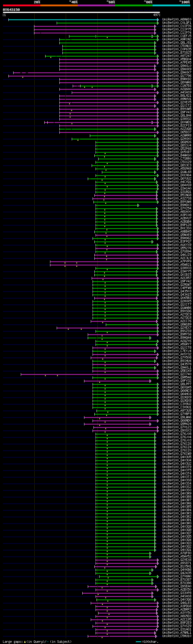Click hit label UniRef100_C1IP76
The image size is (193, 644).
177,26
